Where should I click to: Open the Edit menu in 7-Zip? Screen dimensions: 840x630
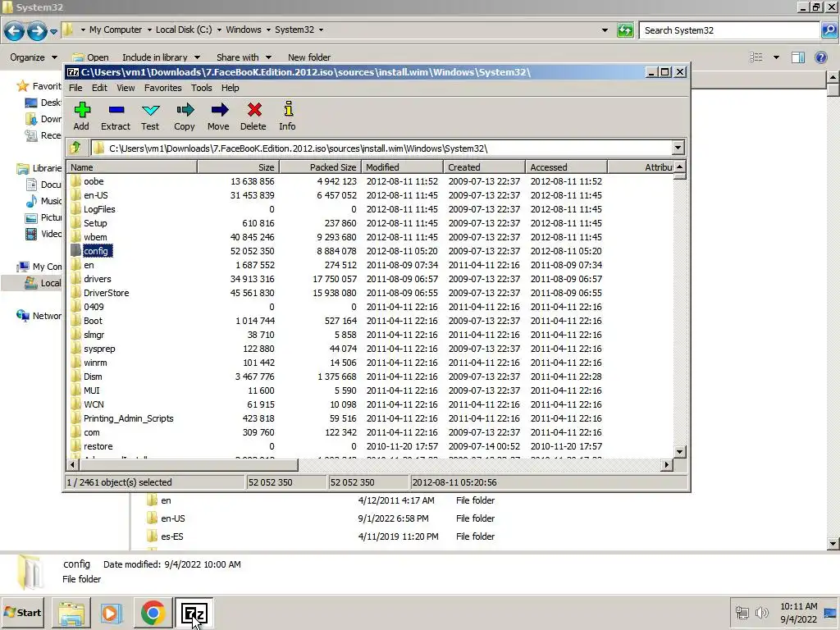click(99, 88)
